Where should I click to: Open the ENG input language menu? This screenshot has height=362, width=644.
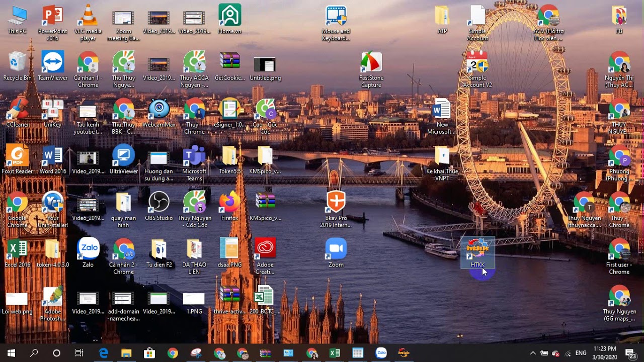pyautogui.click(x=581, y=353)
